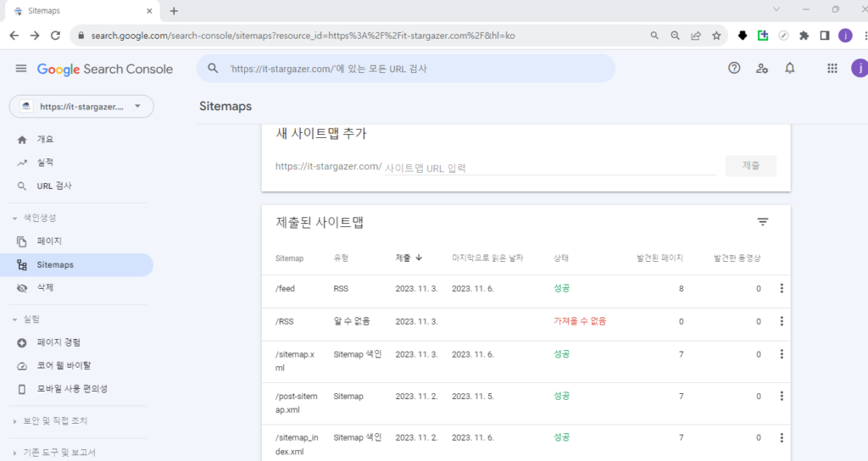
Task: Sort by the 제출 column
Action: 409,258
